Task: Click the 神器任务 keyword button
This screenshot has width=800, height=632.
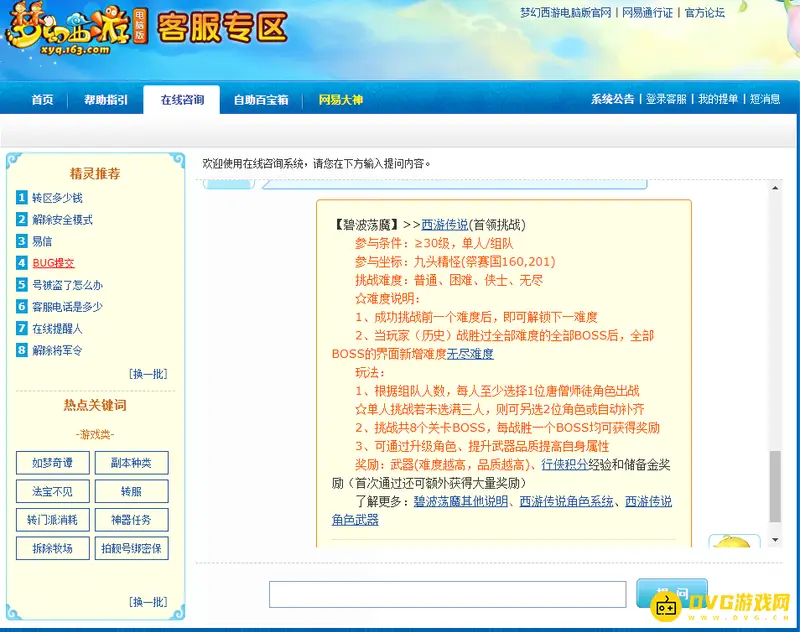Action: [132, 520]
